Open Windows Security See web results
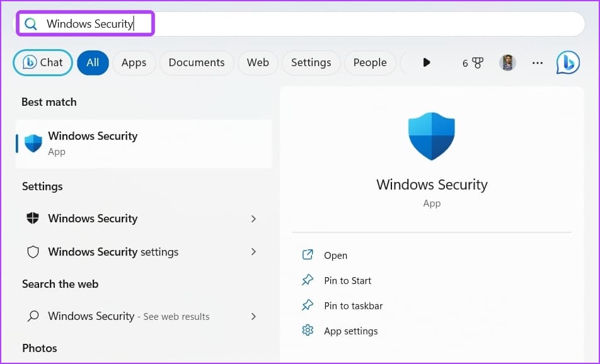 [144, 316]
